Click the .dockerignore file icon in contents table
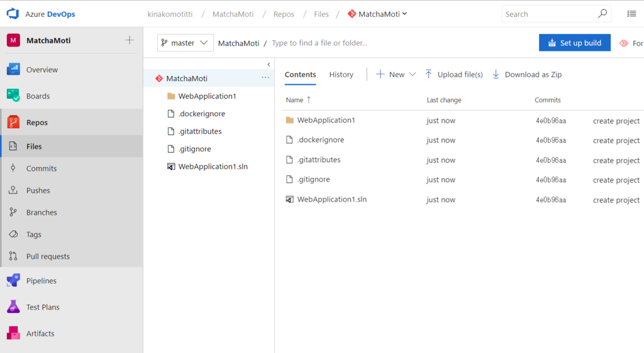Viewport: 644px width, 353px height. click(289, 140)
